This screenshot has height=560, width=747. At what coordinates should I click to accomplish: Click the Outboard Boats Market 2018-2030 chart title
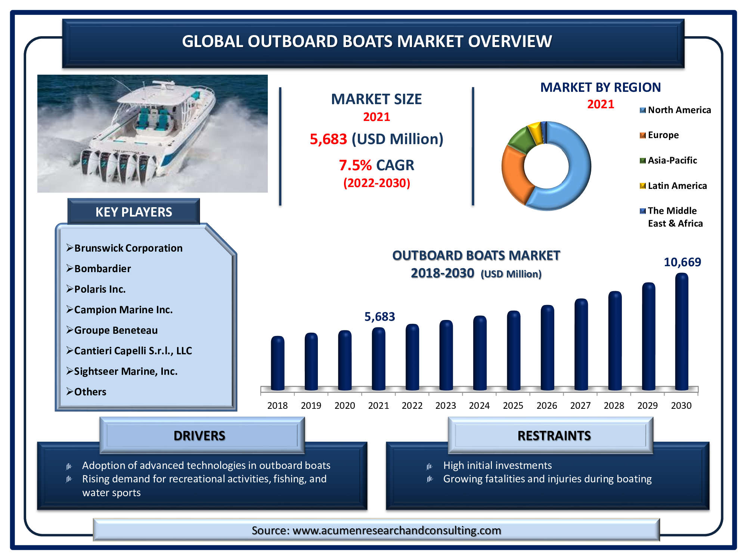click(476, 264)
